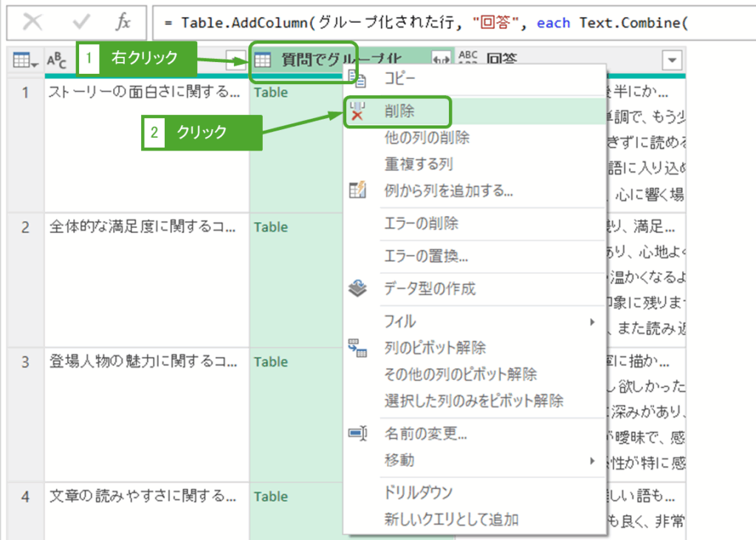Select コピー from the context menu
756x540 pixels.
[399, 79]
